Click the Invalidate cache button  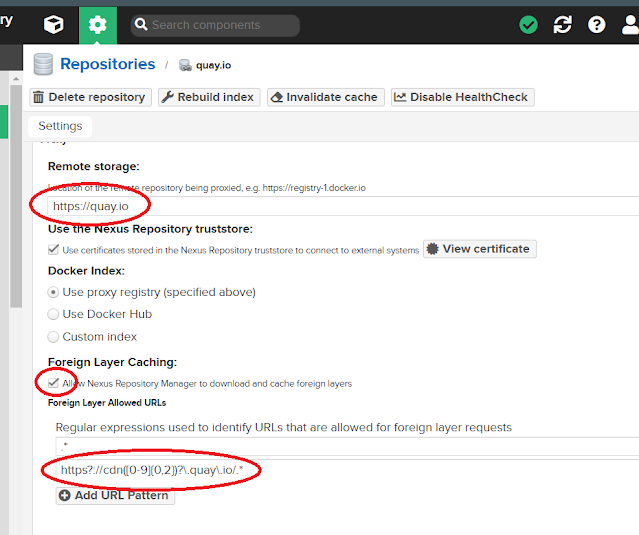click(x=325, y=97)
